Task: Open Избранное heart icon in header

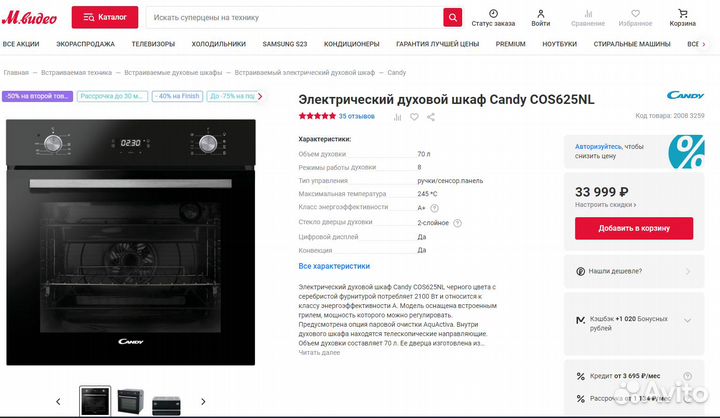Action: click(x=636, y=13)
